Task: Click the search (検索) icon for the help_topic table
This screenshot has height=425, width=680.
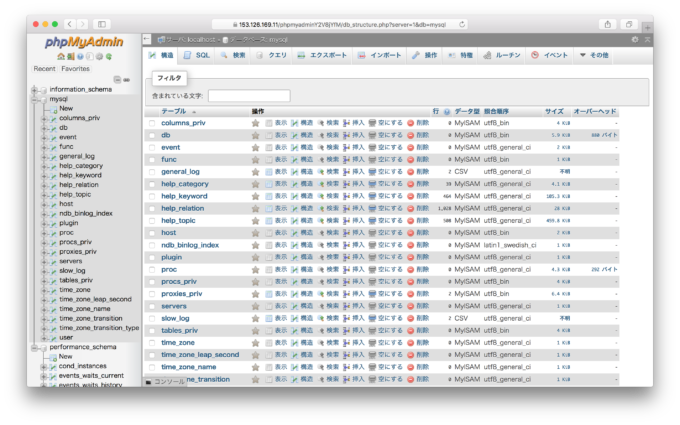Action: coord(322,220)
